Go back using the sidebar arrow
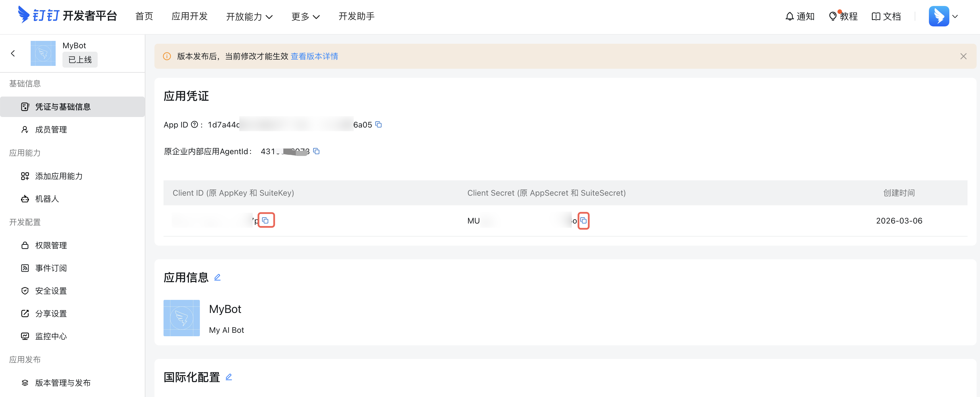This screenshot has height=397, width=980. [13, 53]
